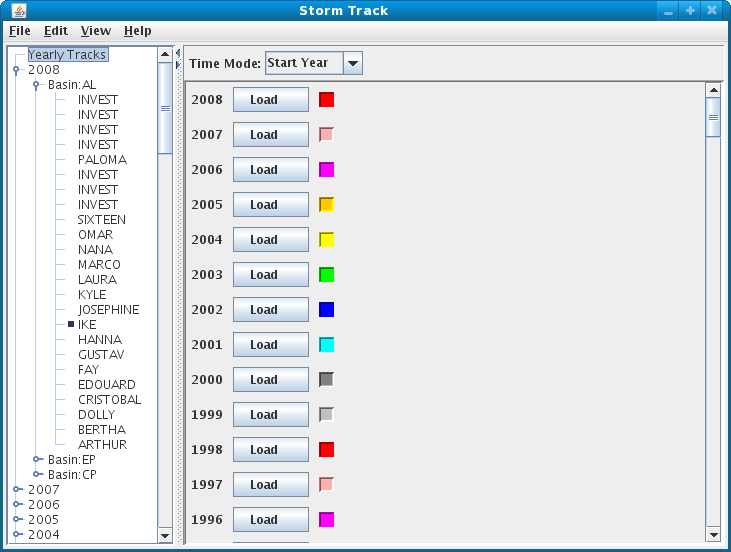This screenshot has height=552, width=731.
Task: Choose the green swatch beside 2003
Action: tap(326, 275)
